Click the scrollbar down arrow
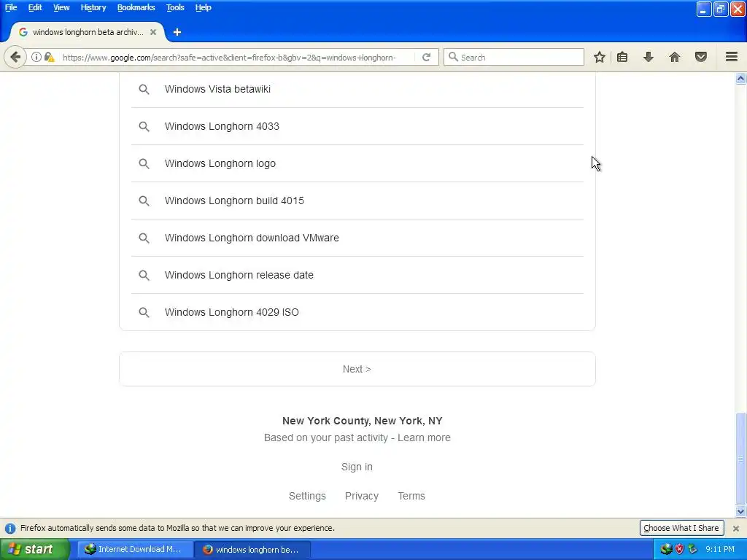 pos(741,512)
